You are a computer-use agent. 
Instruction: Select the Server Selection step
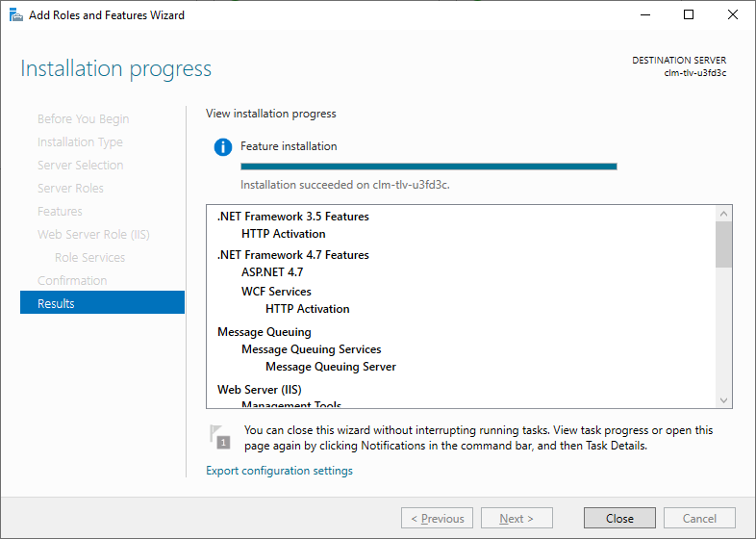click(81, 165)
